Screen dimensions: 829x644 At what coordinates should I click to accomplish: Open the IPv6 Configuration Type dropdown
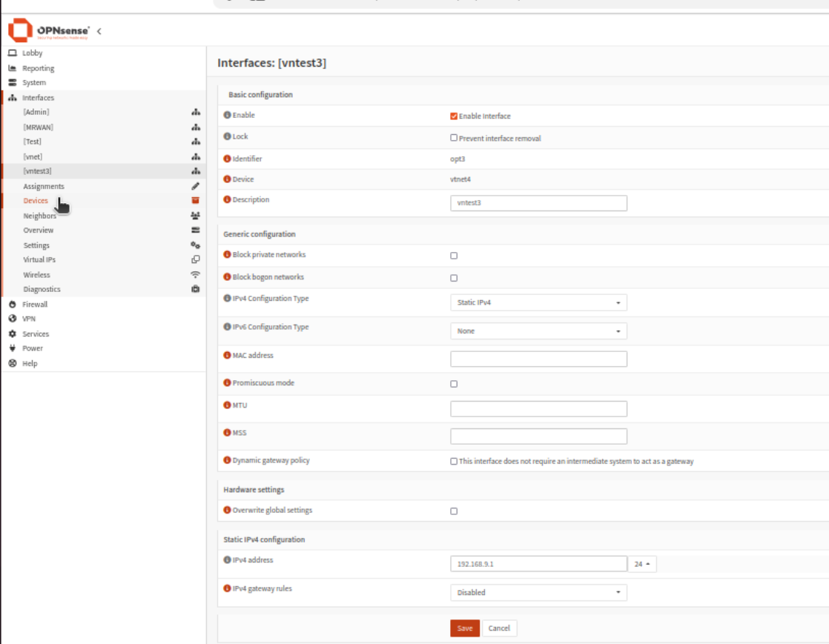pos(538,331)
